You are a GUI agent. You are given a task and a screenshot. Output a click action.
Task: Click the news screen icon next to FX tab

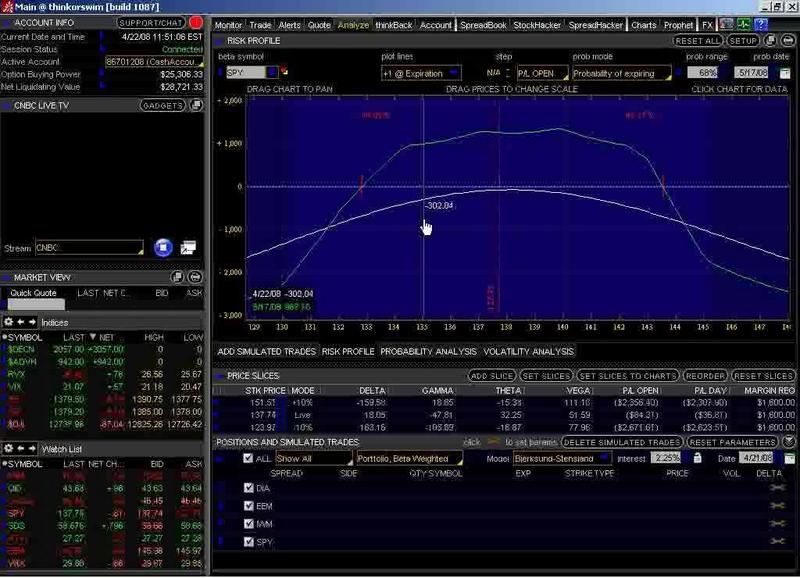(x=727, y=24)
